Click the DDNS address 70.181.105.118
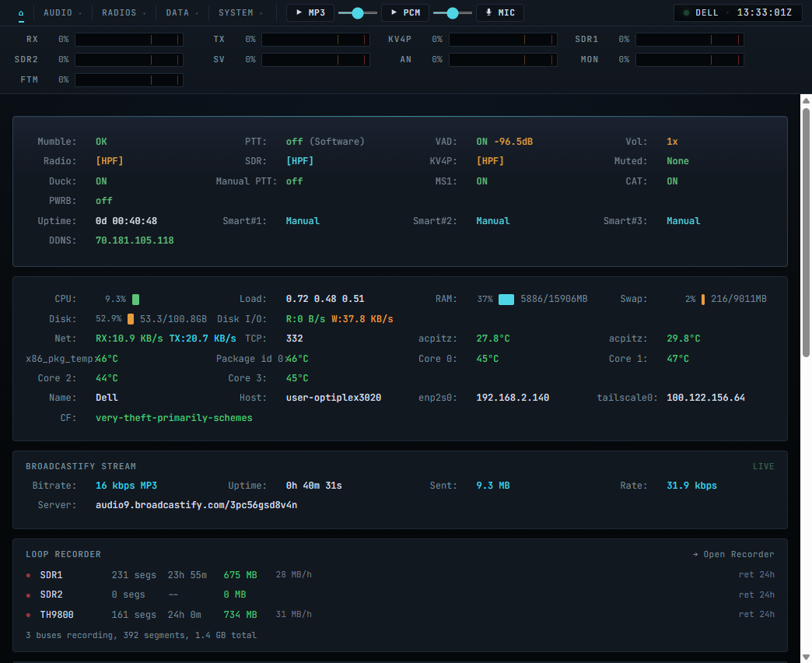812x663 pixels. point(135,240)
